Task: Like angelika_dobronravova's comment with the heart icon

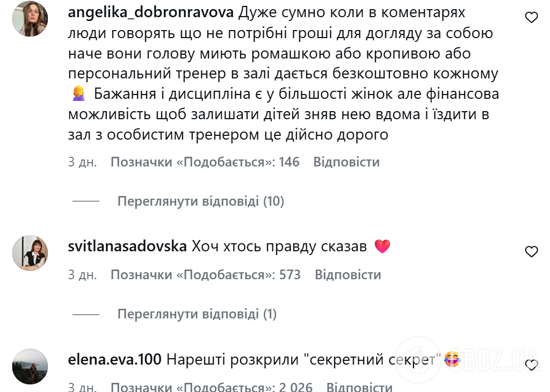Action: tap(532, 17)
